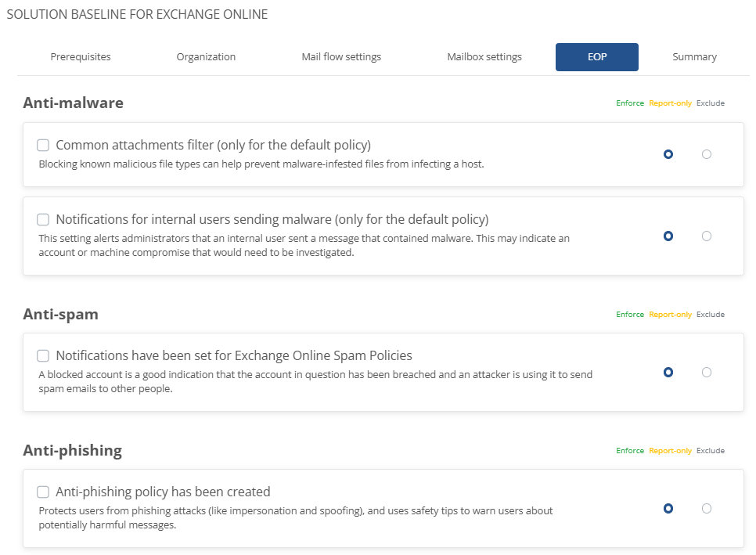The height and width of the screenshot is (555, 756).
Task: Open the Mailbox settings tab
Action: pos(484,57)
